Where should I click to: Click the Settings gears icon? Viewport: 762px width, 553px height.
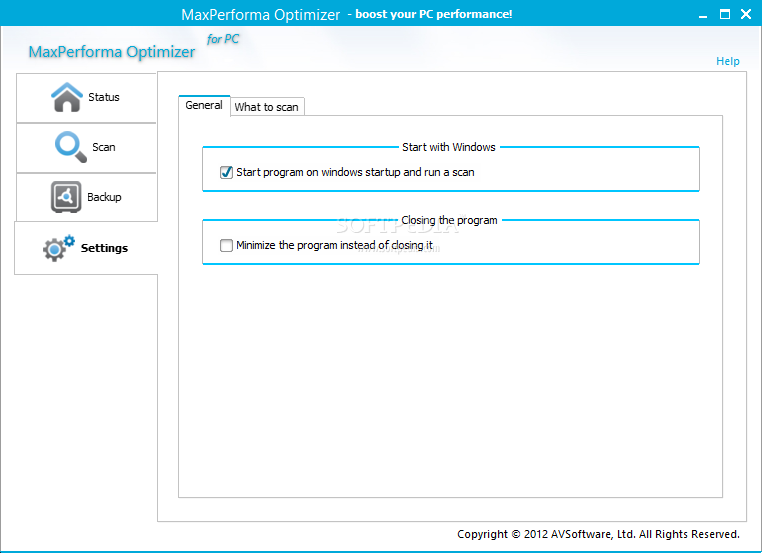(58, 248)
